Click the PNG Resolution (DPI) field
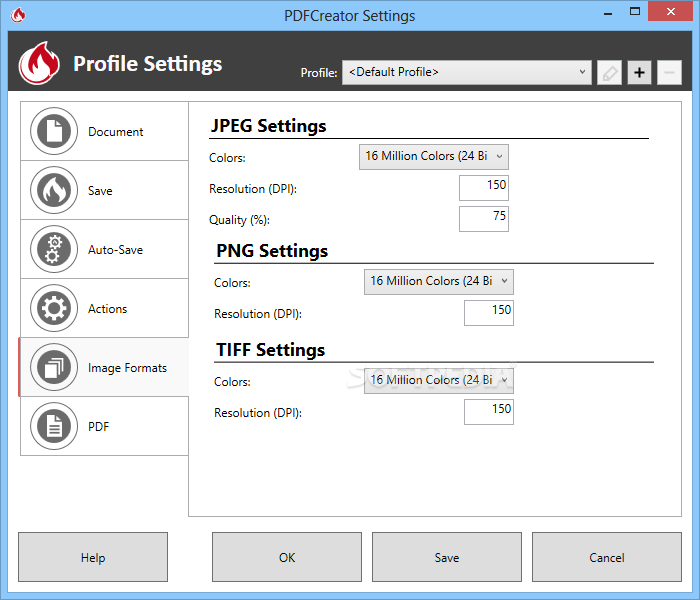This screenshot has width=700, height=600. pos(489,312)
